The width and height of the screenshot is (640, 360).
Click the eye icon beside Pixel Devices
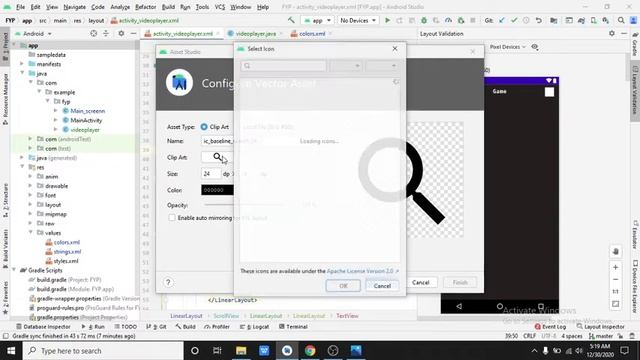pos(535,47)
